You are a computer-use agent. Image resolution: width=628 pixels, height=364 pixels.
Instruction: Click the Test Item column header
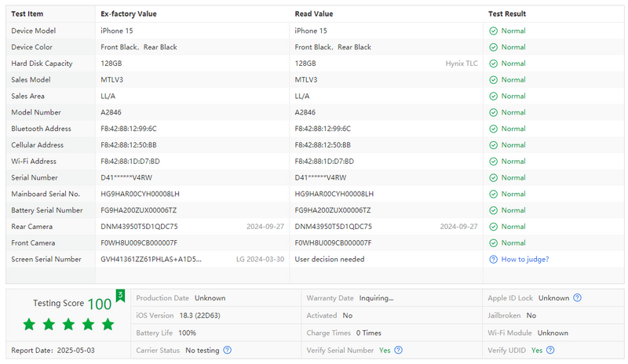pyautogui.click(x=27, y=13)
